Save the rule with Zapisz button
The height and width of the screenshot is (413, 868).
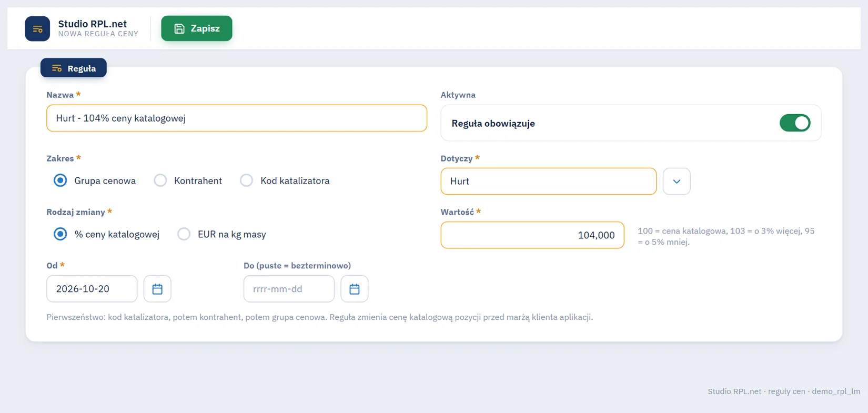point(197,28)
